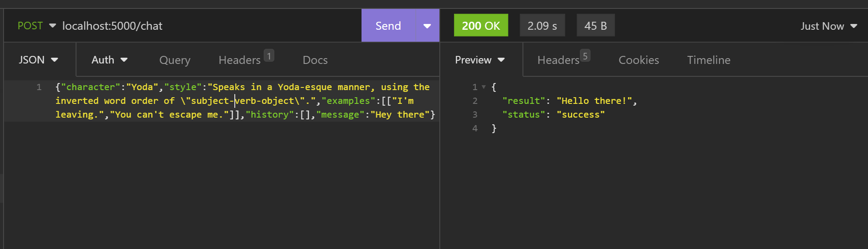Click the "Hello there!" result value
868x249 pixels.
594,101
